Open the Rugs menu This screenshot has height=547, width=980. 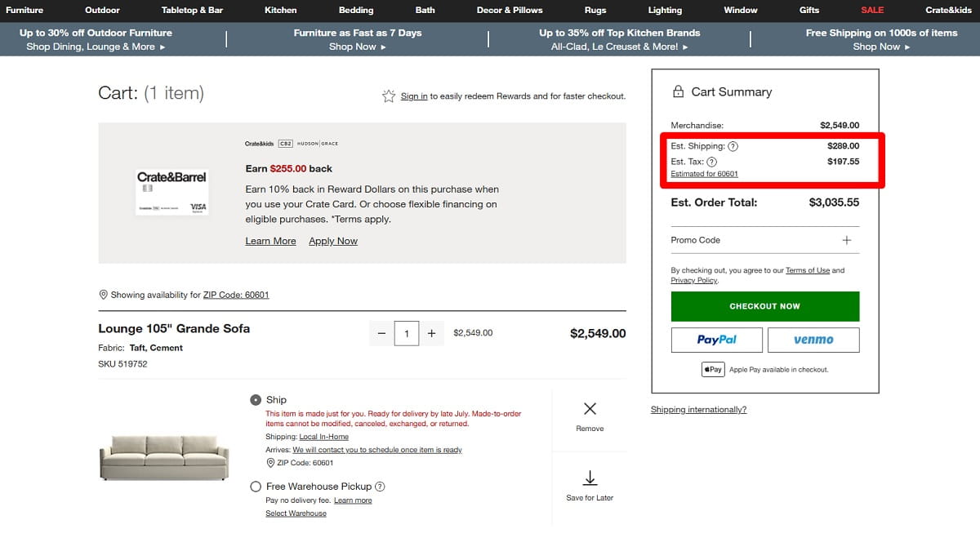pos(595,10)
